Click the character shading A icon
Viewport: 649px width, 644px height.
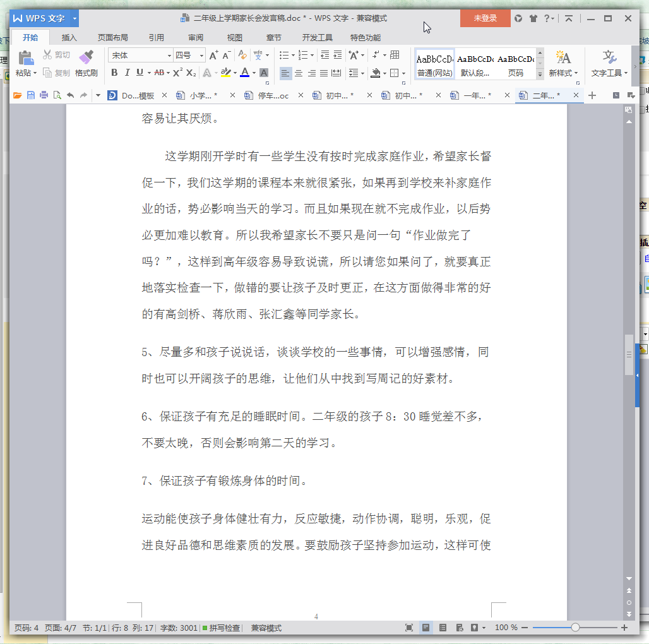click(264, 73)
